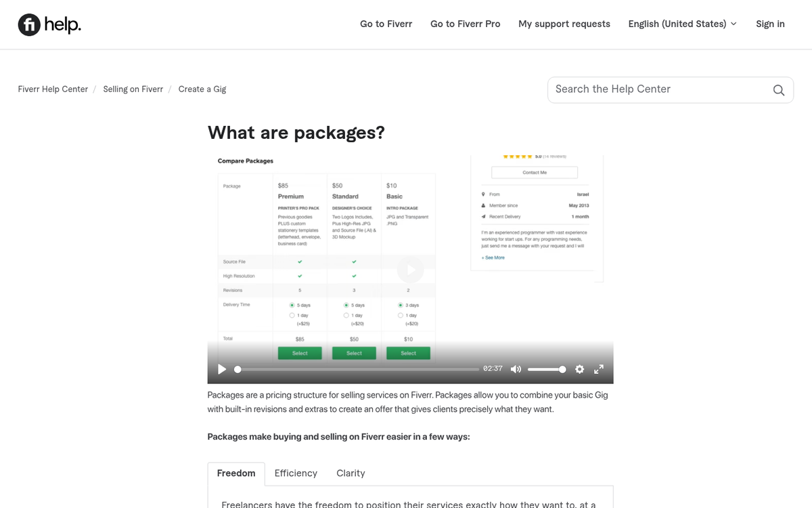Open the Selling on Fiverr breadcrumb link
812x508 pixels.
133,89
